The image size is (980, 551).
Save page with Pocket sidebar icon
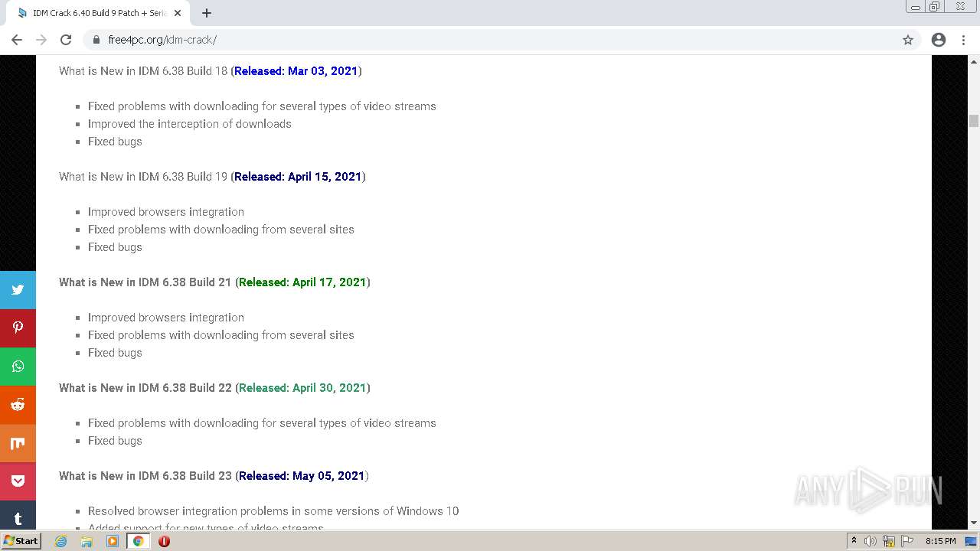(18, 481)
